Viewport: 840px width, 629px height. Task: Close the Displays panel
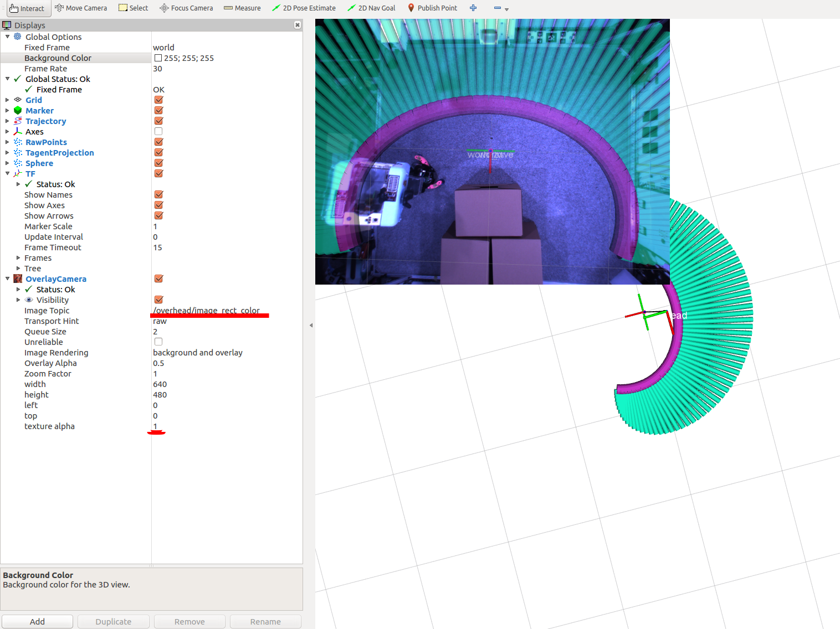(298, 25)
